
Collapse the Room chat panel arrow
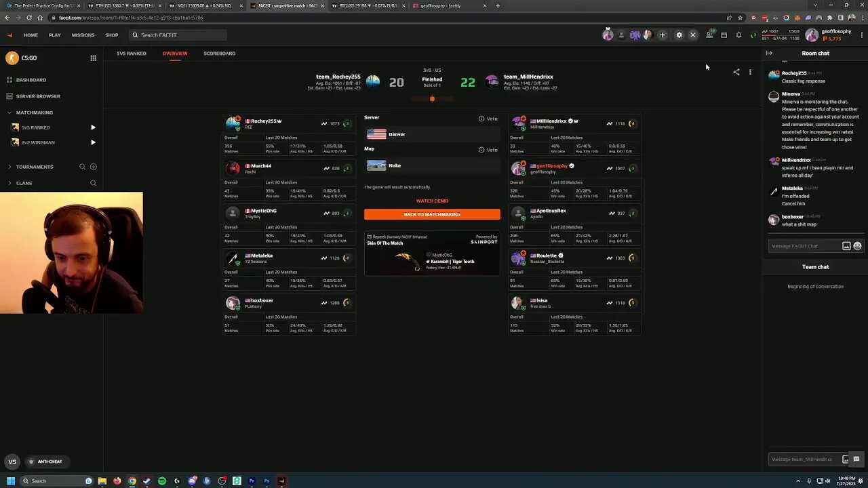(769, 53)
